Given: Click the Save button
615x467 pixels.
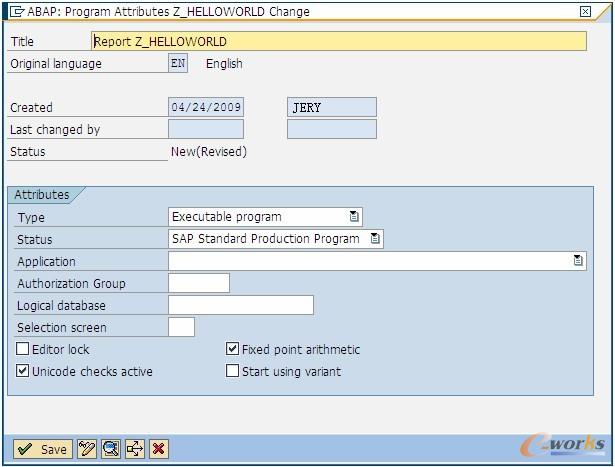Looking at the screenshot, I should 42,449.
